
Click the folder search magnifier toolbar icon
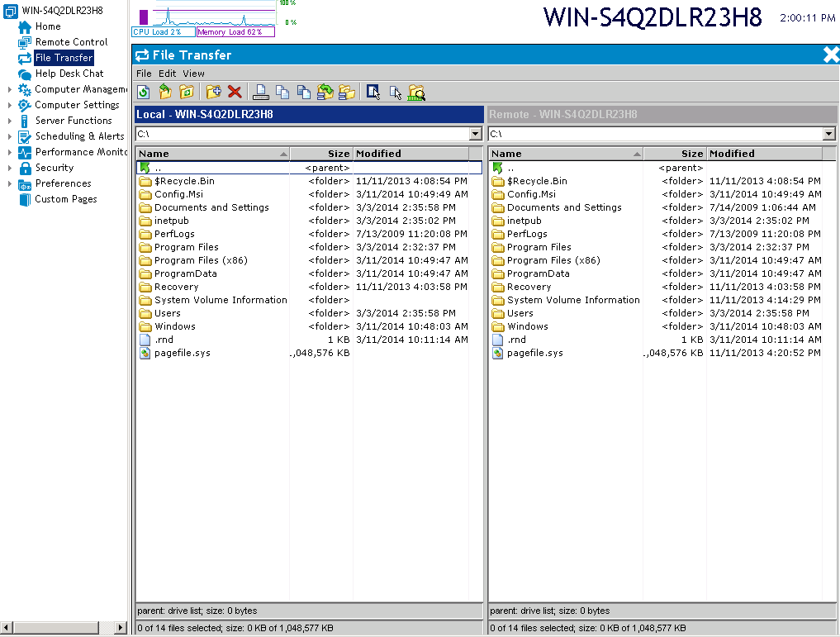coord(416,93)
